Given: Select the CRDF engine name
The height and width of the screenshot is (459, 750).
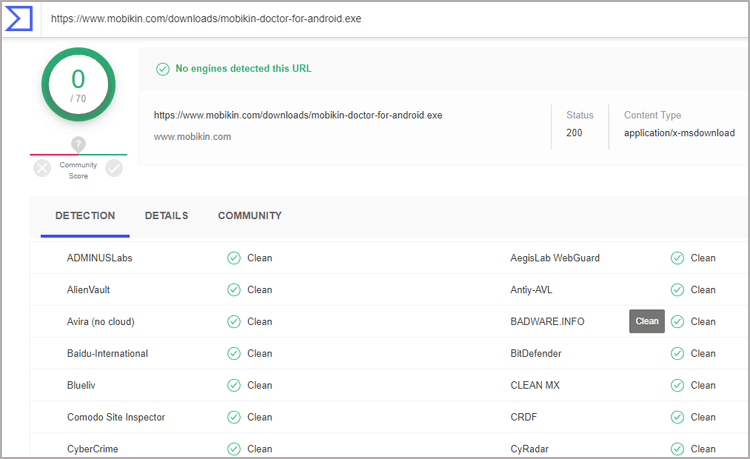Looking at the screenshot, I should point(524,417).
